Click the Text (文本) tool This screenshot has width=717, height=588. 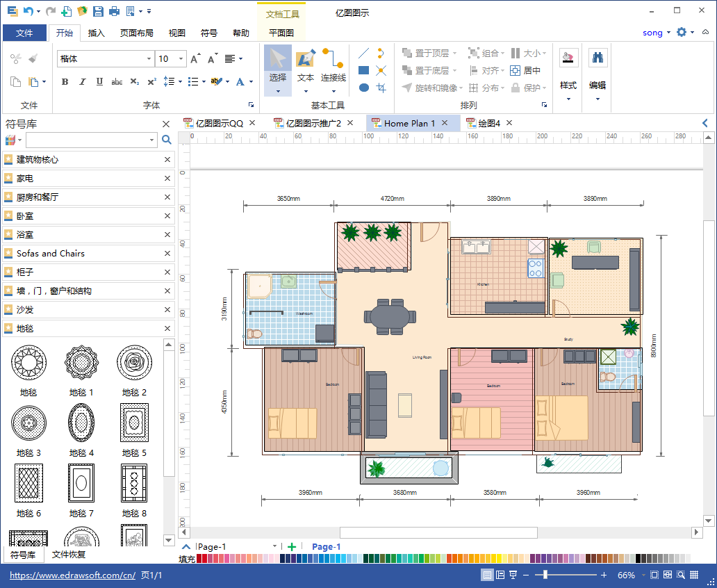[306, 67]
